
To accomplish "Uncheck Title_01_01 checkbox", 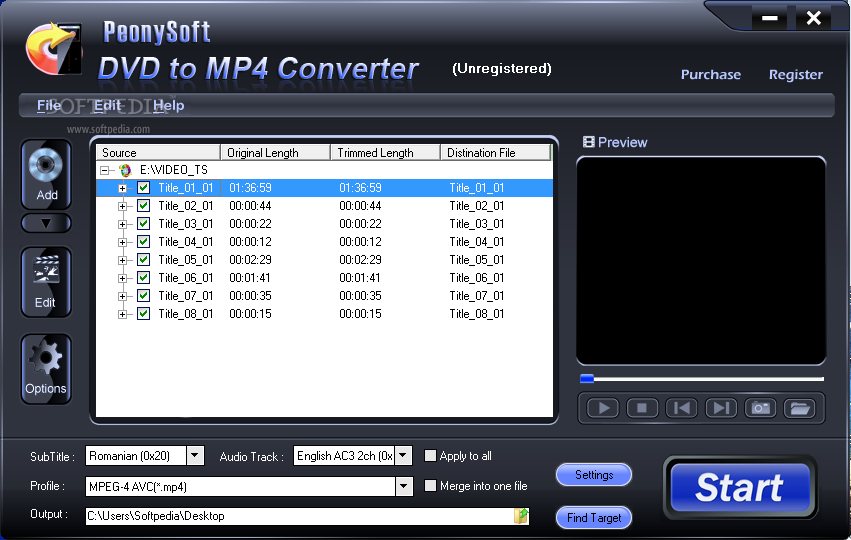I will (143, 188).
